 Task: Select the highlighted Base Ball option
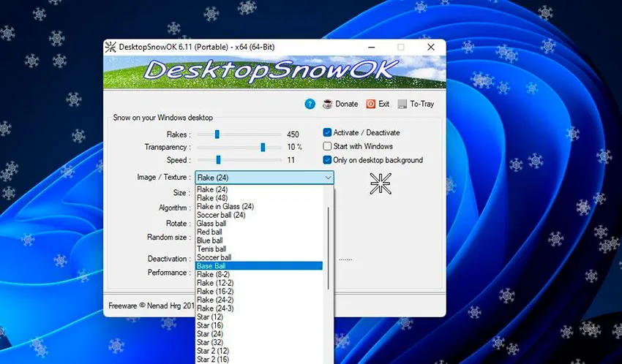(260, 266)
